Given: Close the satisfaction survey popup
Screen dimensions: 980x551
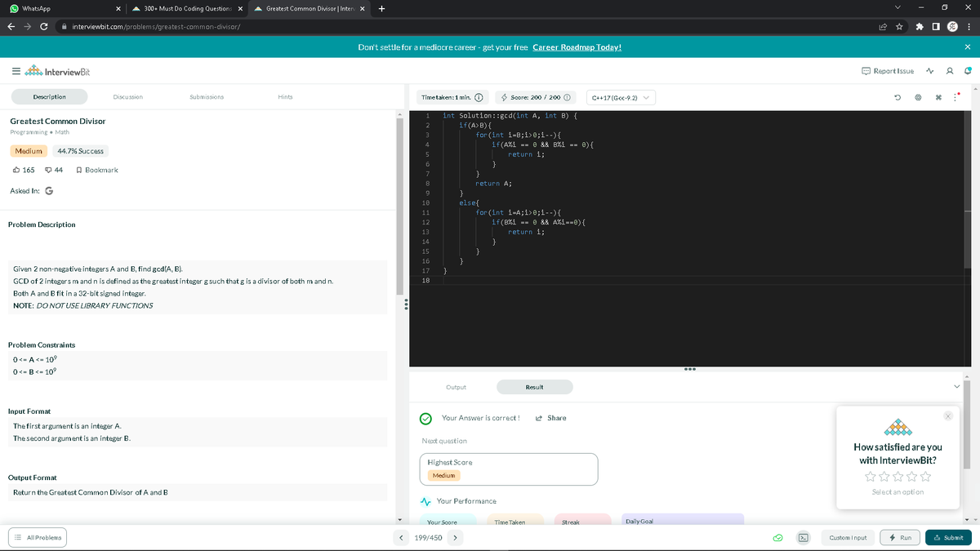Looking at the screenshot, I should click(948, 416).
